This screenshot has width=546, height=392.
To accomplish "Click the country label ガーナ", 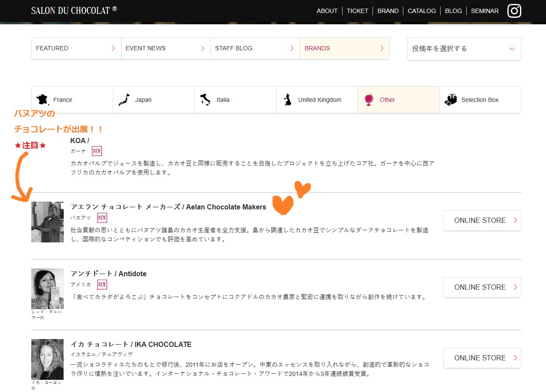I will (x=78, y=151).
